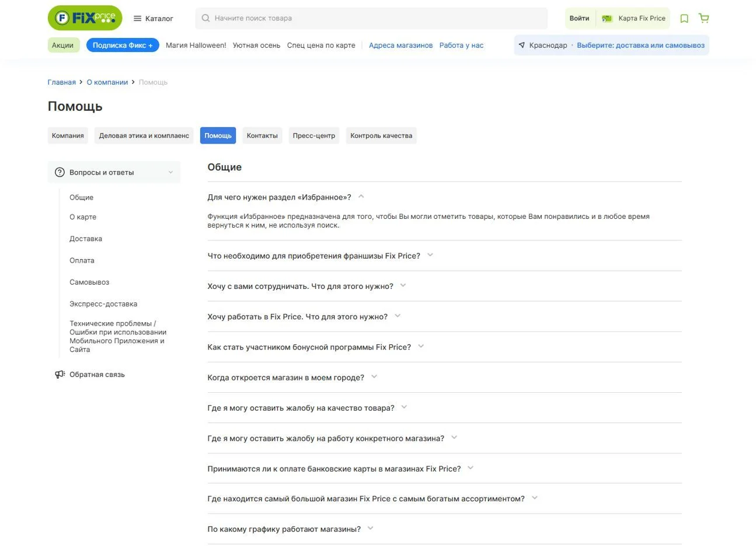Open the Адреса магазинов link
Screen dimensions: 756x548
click(401, 45)
